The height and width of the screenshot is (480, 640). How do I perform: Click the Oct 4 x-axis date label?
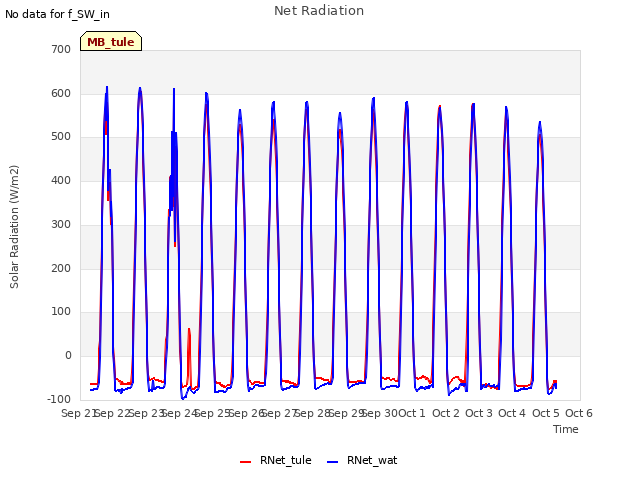pos(512,413)
